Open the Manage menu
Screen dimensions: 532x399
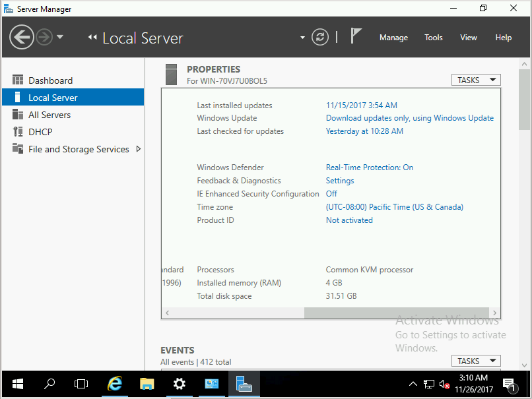[x=393, y=38]
